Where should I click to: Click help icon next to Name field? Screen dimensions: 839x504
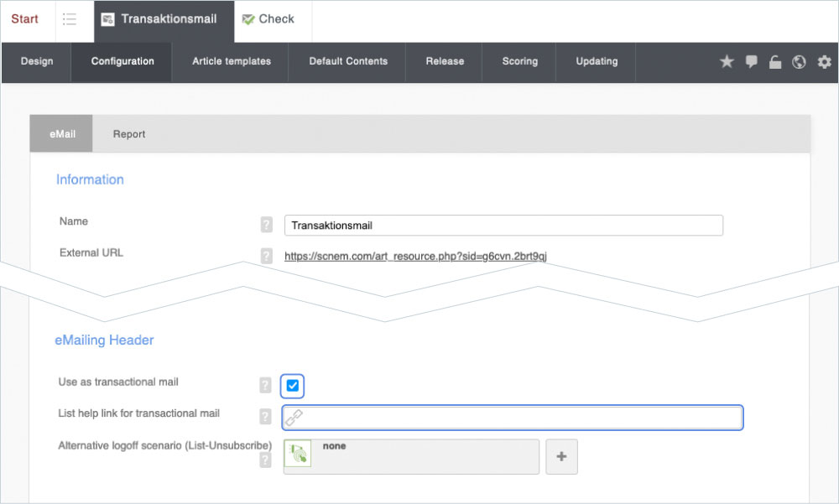[266, 225]
